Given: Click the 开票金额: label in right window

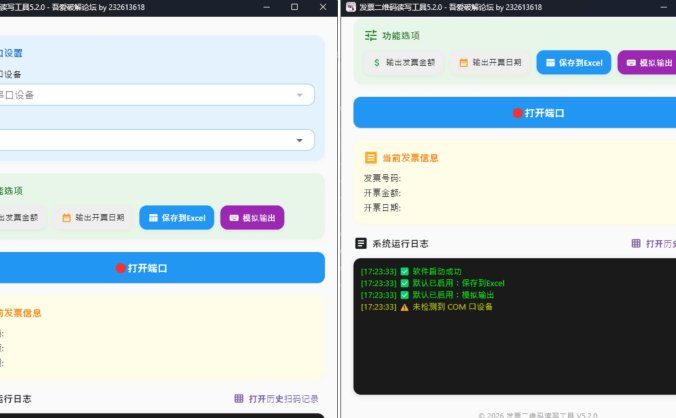Looking at the screenshot, I should (382, 193).
